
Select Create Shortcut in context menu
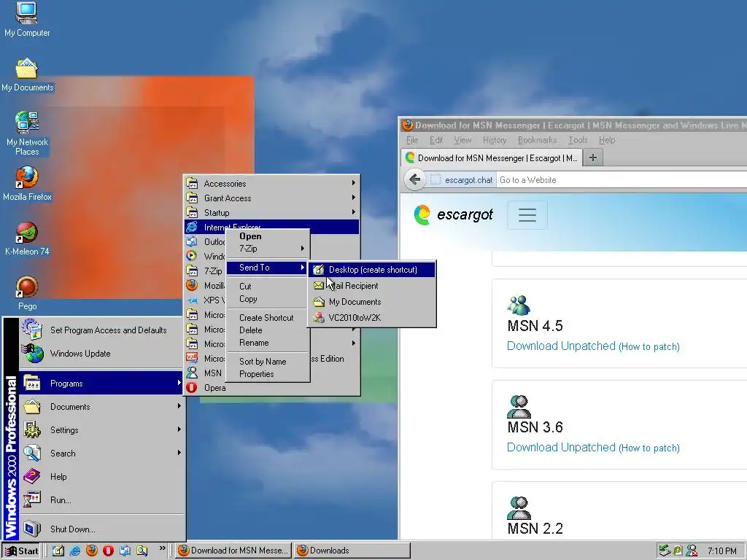click(x=267, y=318)
